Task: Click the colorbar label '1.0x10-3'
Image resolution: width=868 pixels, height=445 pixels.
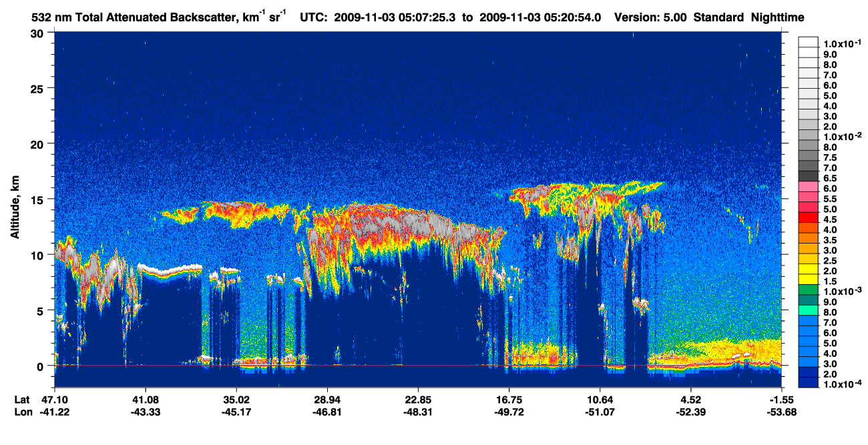Action: 841,292
